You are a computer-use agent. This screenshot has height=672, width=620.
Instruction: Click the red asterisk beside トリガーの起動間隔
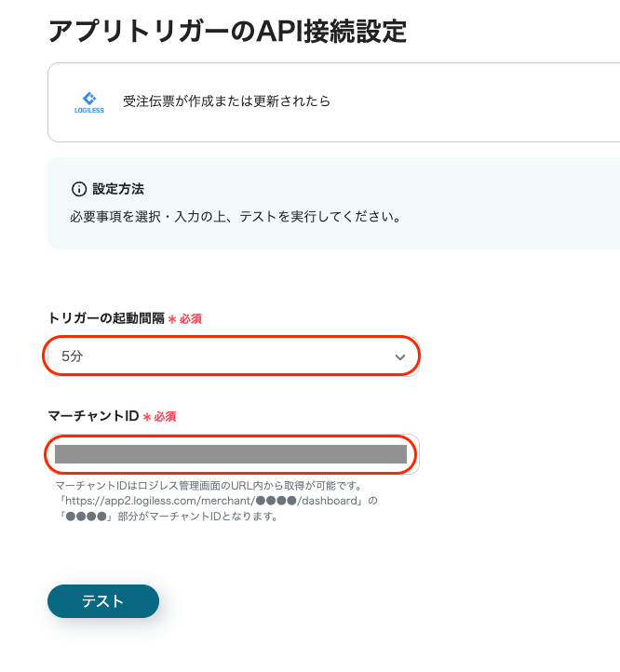pyautogui.click(x=172, y=319)
